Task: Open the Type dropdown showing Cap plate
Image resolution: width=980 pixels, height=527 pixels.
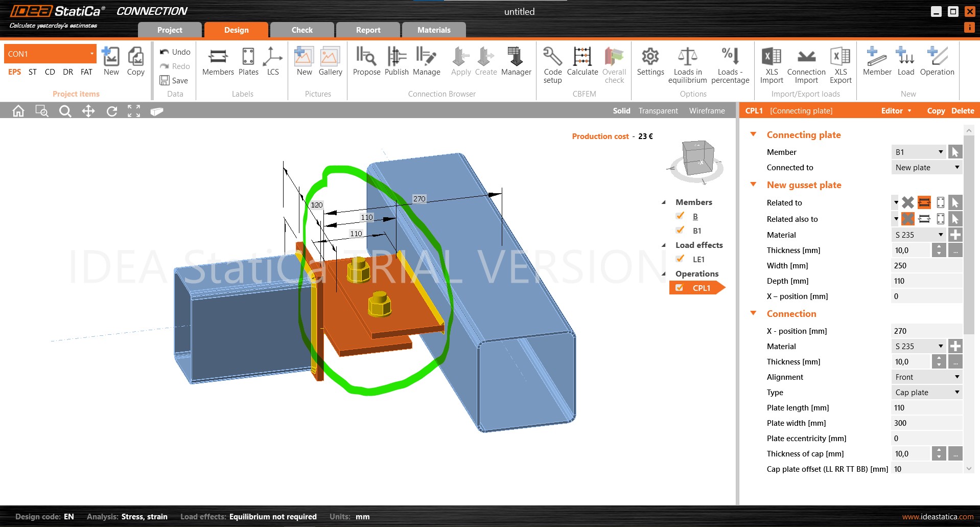Action: click(926, 392)
